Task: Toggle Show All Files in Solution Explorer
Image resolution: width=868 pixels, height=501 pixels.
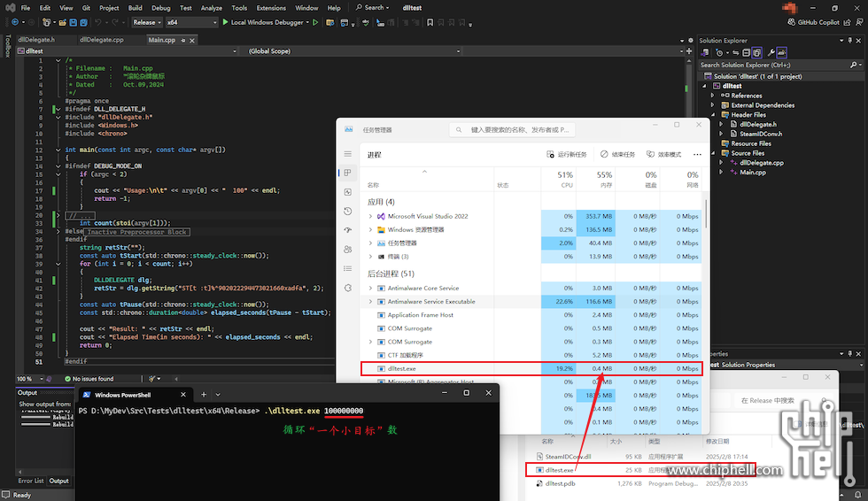Action: pyautogui.click(x=756, y=53)
